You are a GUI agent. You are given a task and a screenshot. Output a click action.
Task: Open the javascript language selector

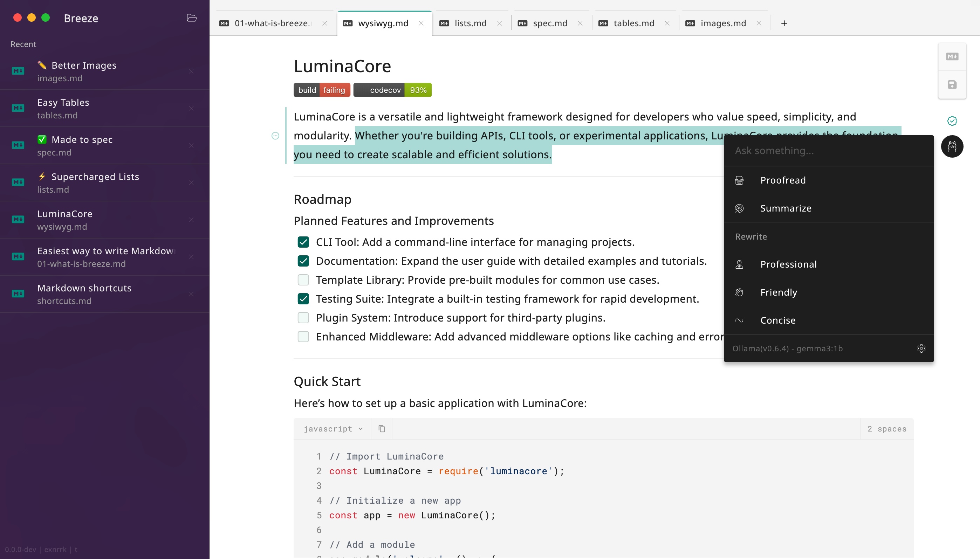point(332,428)
